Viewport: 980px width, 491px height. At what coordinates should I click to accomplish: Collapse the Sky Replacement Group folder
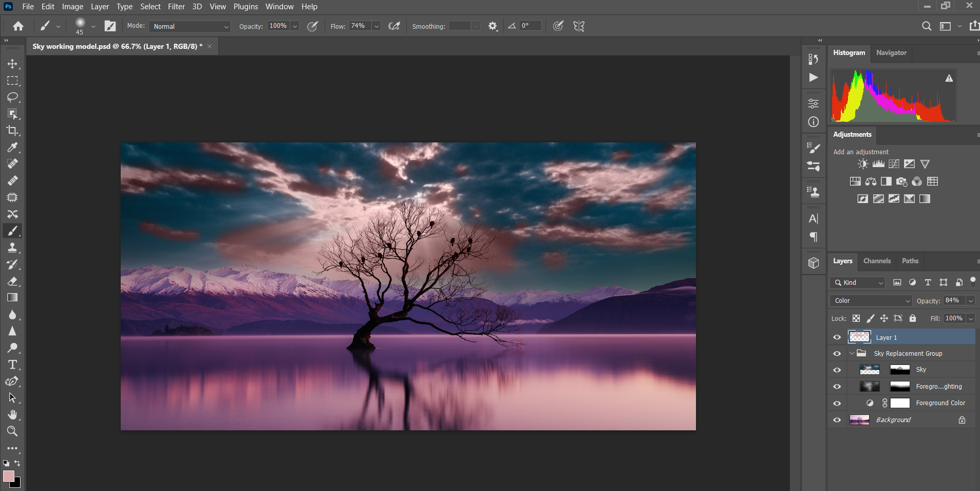point(852,354)
